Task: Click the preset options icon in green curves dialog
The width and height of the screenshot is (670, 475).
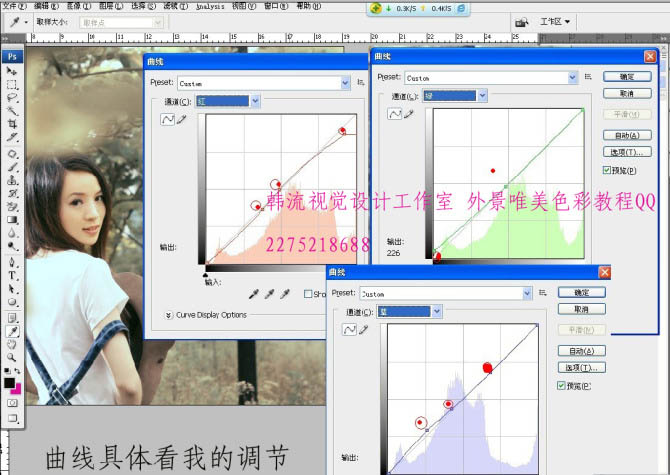Action: point(589,77)
